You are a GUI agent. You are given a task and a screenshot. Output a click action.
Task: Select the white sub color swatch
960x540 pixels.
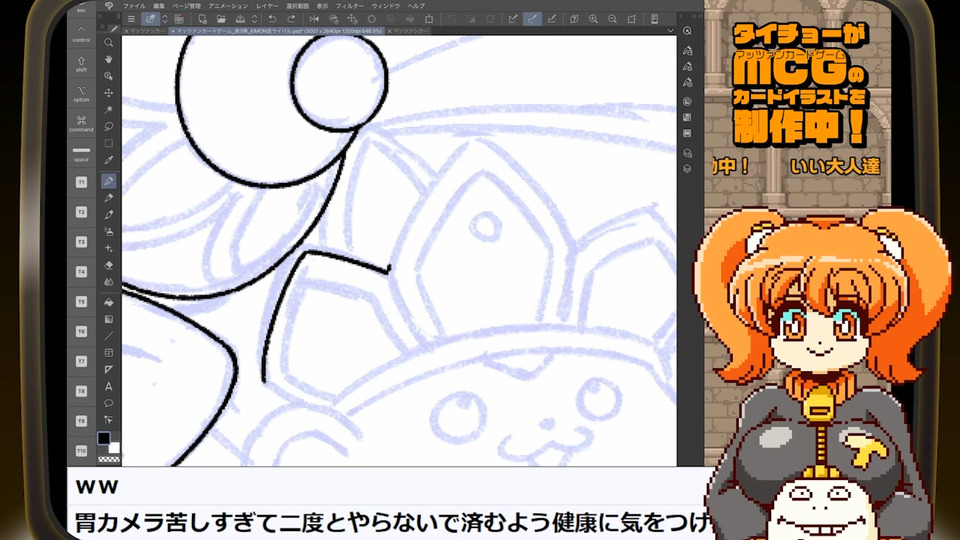(114, 448)
